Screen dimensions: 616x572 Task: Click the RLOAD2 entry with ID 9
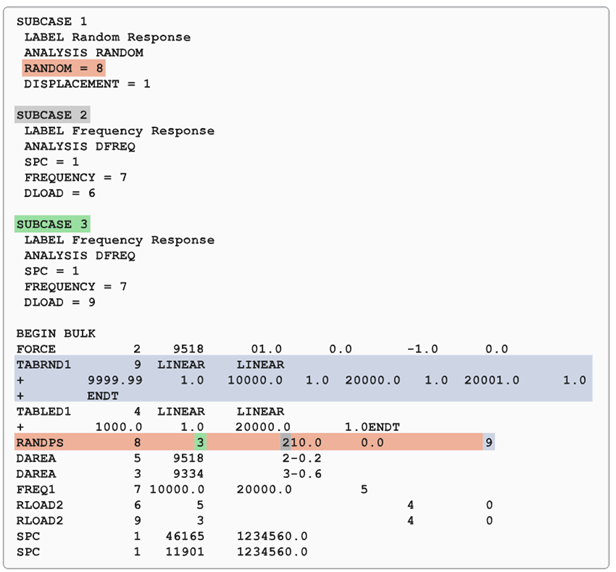[x=255, y=521]
